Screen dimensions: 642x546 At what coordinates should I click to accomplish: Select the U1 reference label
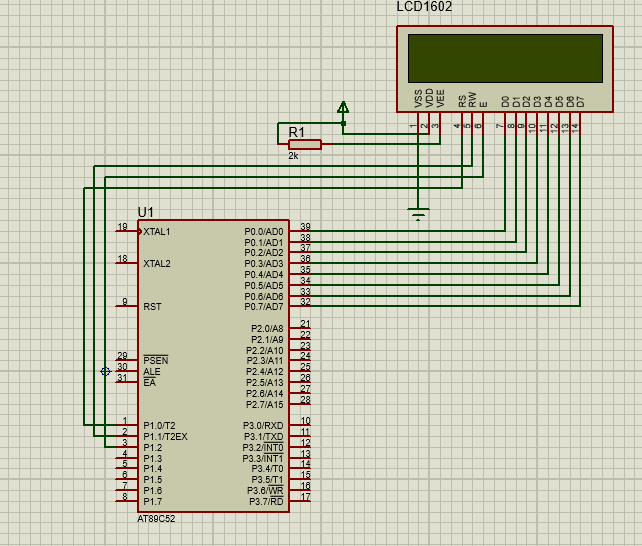coord(146,212)
